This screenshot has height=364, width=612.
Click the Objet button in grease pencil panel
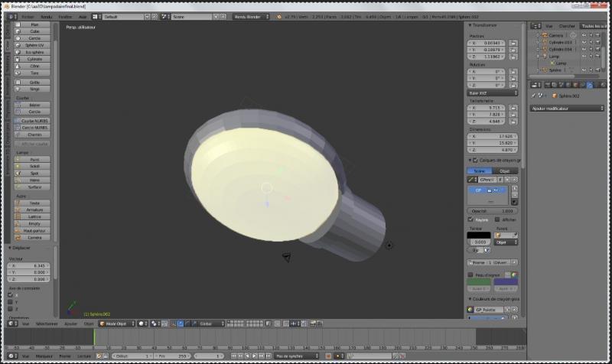(x=505, y=171)
